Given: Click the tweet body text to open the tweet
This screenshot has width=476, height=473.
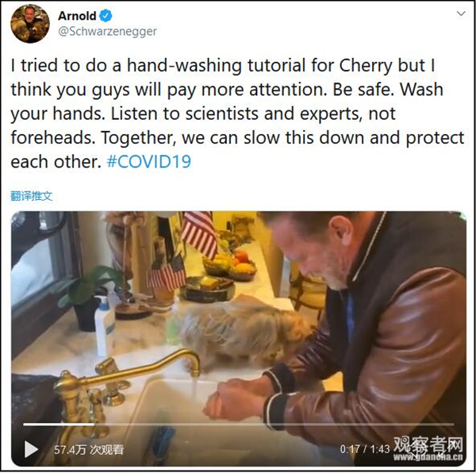Looking at the screenshot, I should tap(238, 113).
